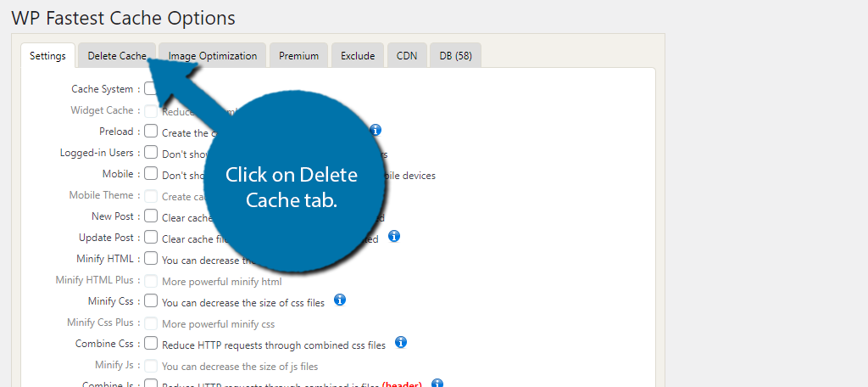Click the Widget Cache checkbox

tap(151, 110)
